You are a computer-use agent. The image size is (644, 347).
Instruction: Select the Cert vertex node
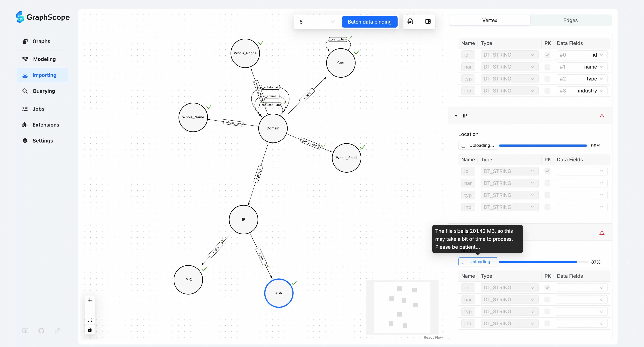pos(341,63)
